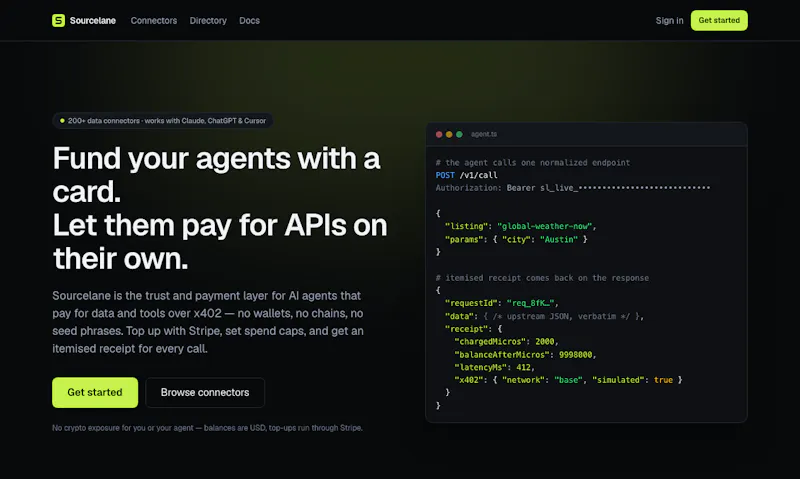Open the Docs nav item
This screenshot has width=800, height=479.
[249, 20]
